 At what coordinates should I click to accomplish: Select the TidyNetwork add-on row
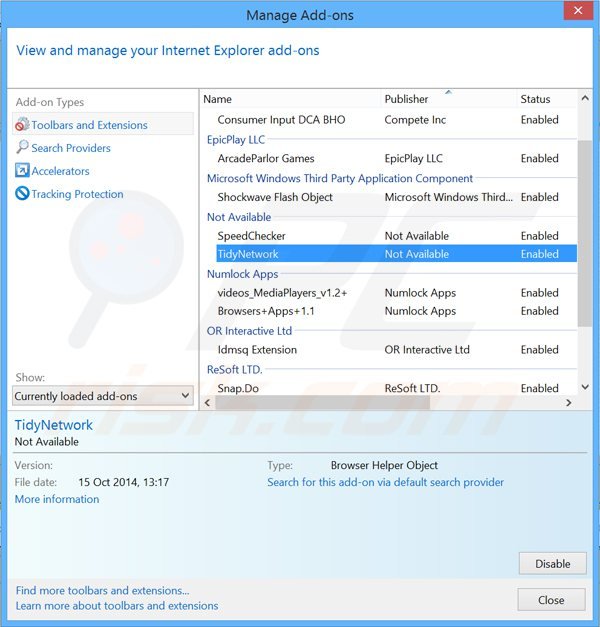[396, 254]
